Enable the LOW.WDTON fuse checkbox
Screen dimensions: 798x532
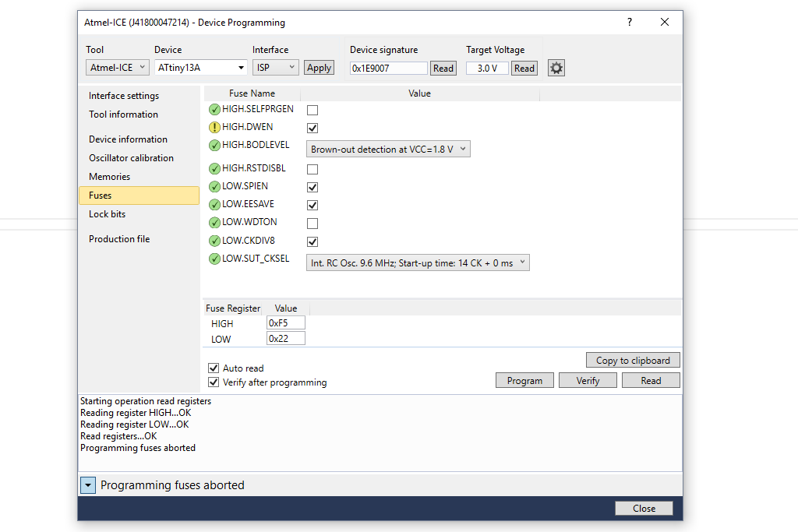pos(312,224)
